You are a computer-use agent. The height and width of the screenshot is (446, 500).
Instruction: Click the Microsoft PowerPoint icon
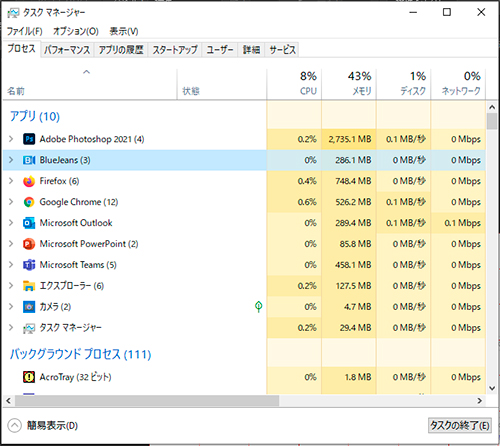29,244
